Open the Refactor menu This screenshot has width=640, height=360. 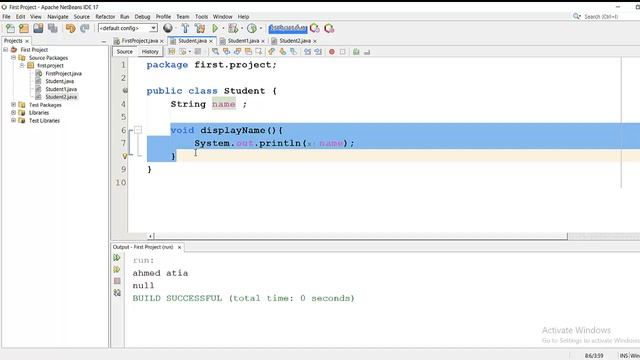click(x=105, y=17)
